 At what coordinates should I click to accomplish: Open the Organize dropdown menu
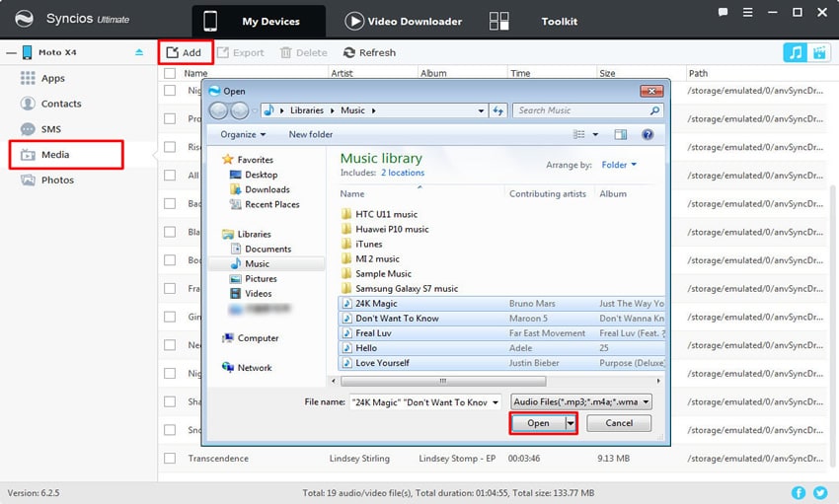click(243, 135)
